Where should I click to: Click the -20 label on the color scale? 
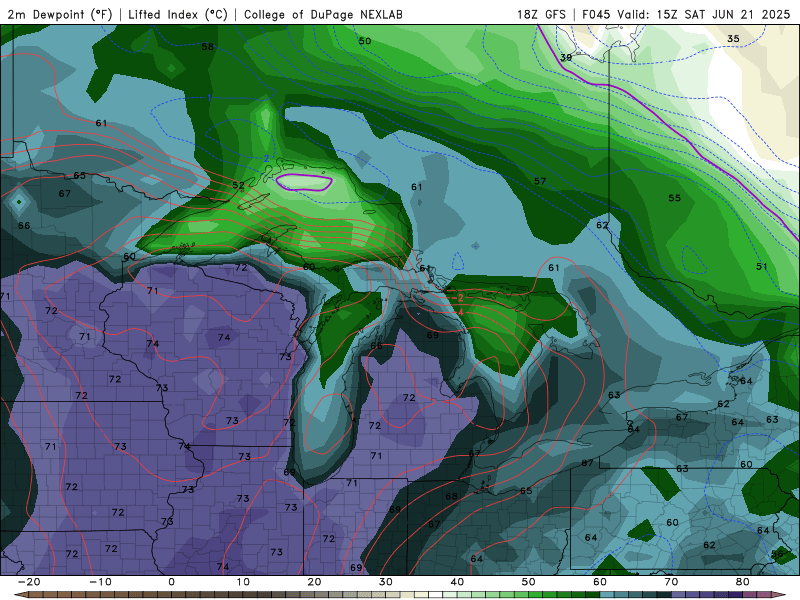pos(29,582)
